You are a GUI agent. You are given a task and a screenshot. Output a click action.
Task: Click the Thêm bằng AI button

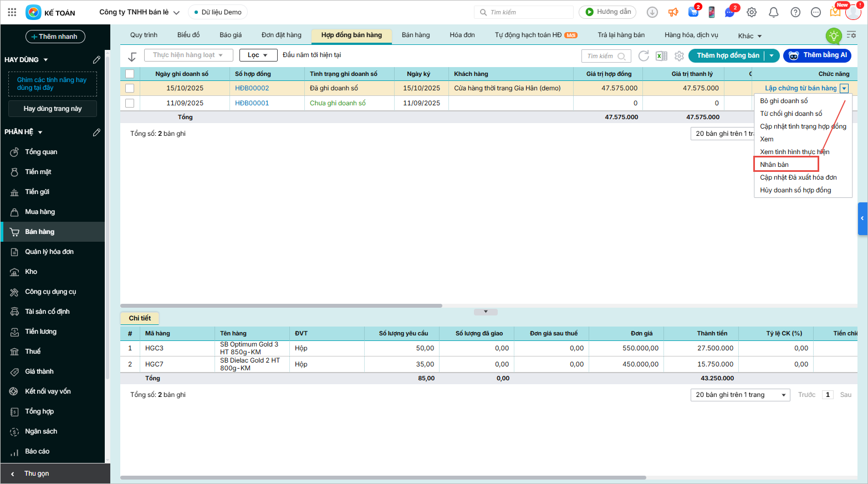click(x=817, y=55)
